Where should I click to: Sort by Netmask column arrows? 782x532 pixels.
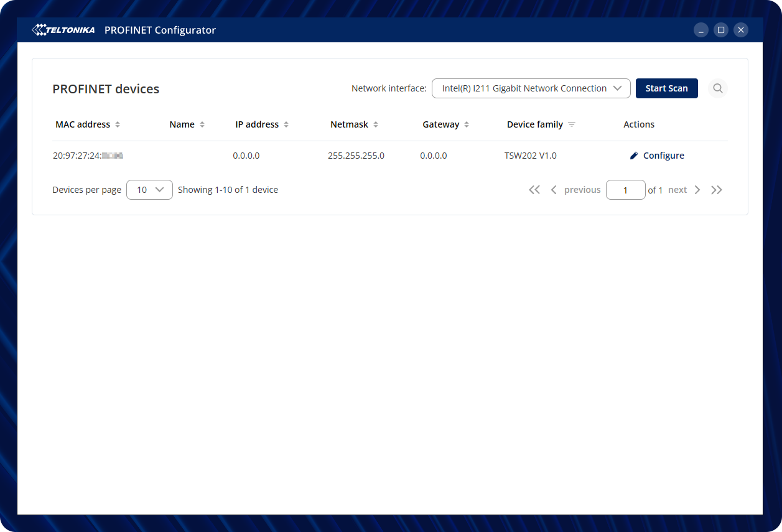click(376, 124)
